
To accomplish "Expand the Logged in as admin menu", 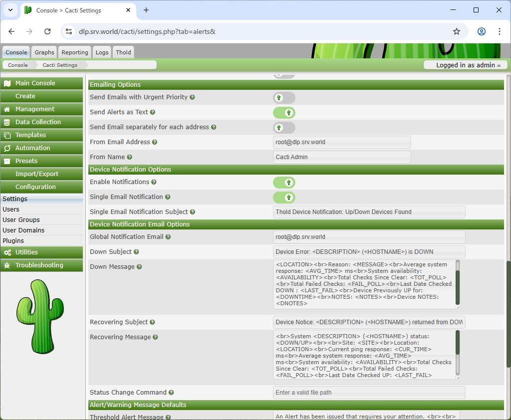I will (x=465, y=65).
